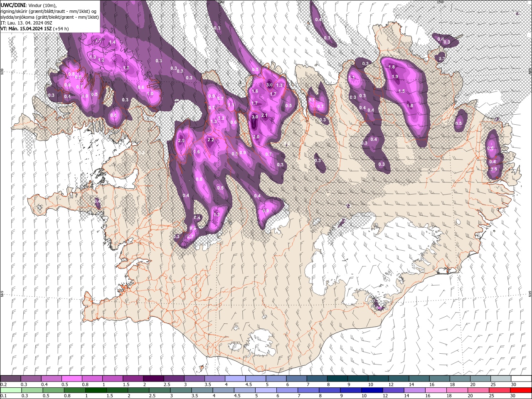Click the bright red rain swatch at 30
Screen dimensions: 532x399
[521, 390]
